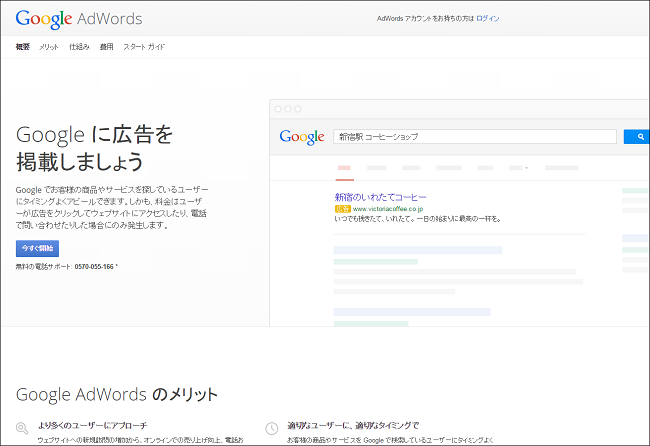Screen dimensions: 650x446
Task: Click the magnifier icon beside より多くのユーザーにアプローチ
Action: [22, 428]
